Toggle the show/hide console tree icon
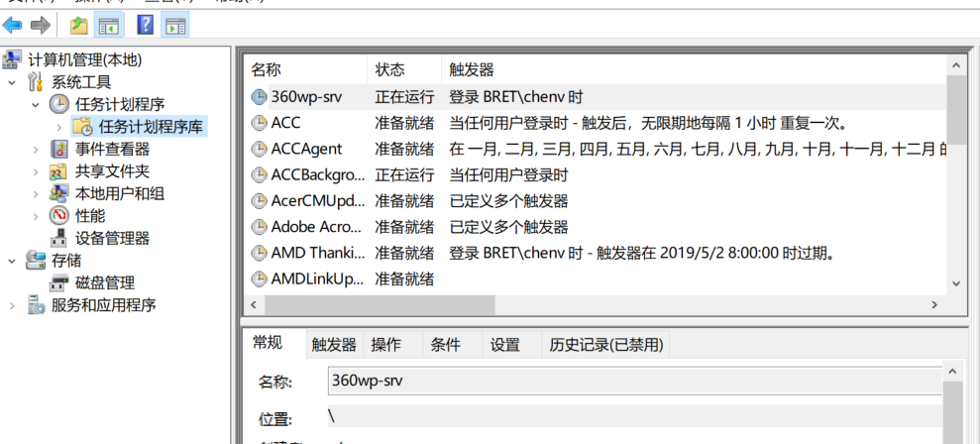The height and width of the screenshot is (444, 980). click(x=109, y=25)
